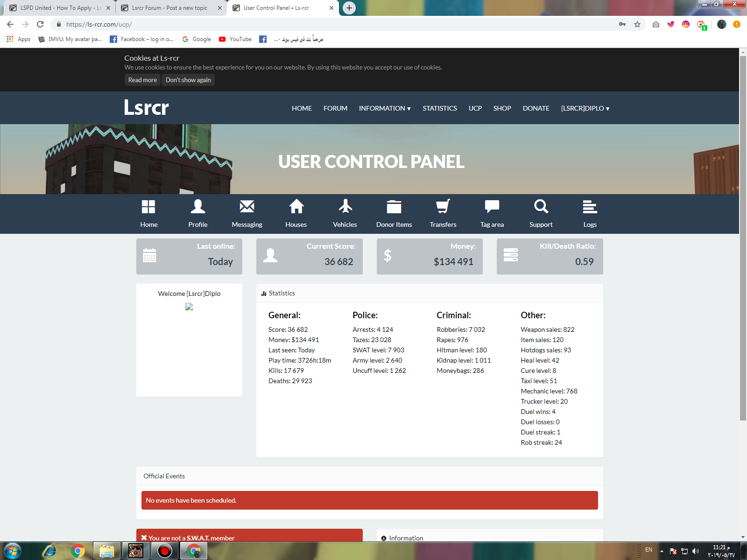Open the Profile icon in the UCP bar
This screenshot has width=747, height=560.
(x=198, y=206)
